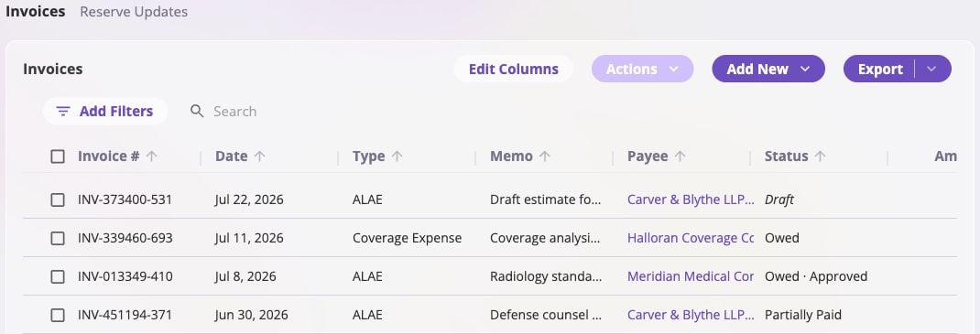Click the Owed status for INV-339460-693
The height and width of the screenshot is (334, 980).
coord(782,238)
